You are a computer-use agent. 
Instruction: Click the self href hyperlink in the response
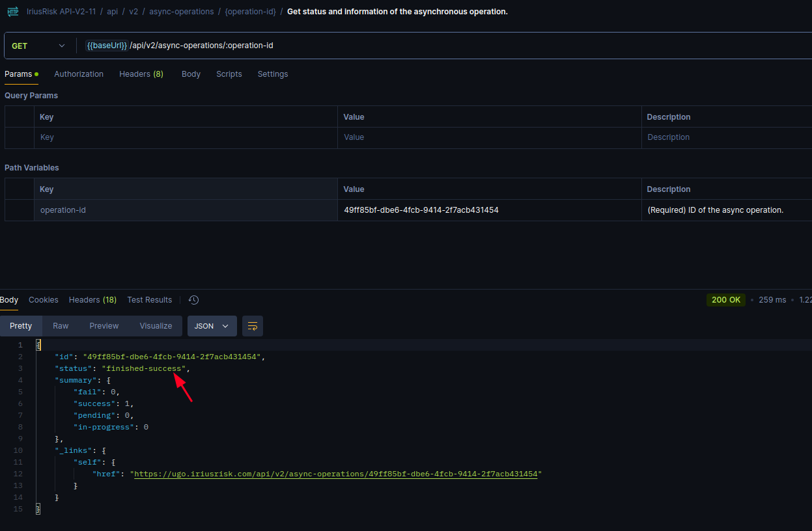click(336, 473)
